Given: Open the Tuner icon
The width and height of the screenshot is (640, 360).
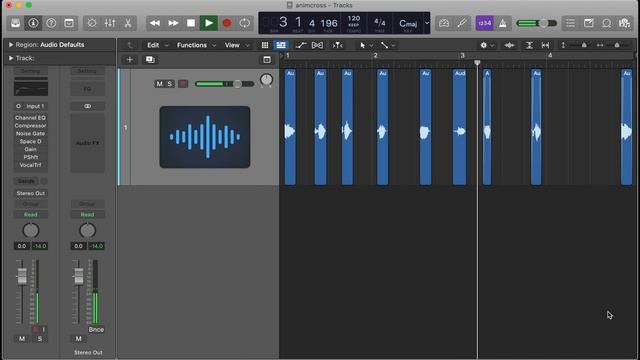Looking at the screenshot, I should click(x=462, y=23).
